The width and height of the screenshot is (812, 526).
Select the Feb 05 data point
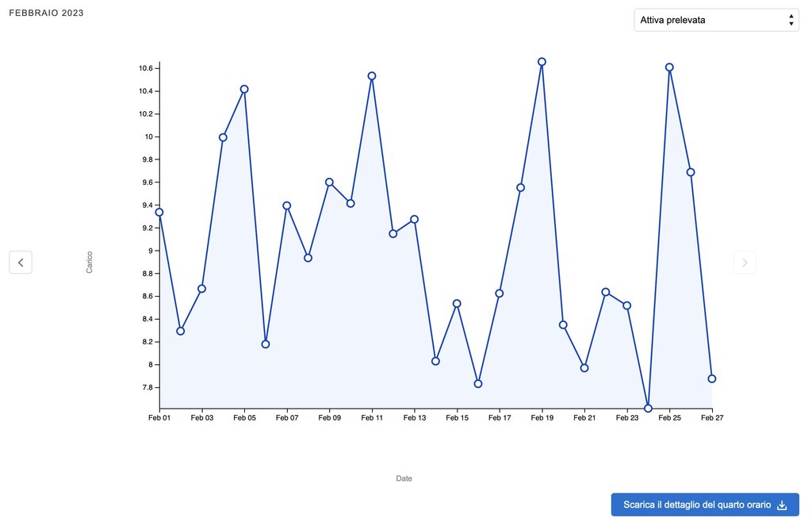[244, 89]
